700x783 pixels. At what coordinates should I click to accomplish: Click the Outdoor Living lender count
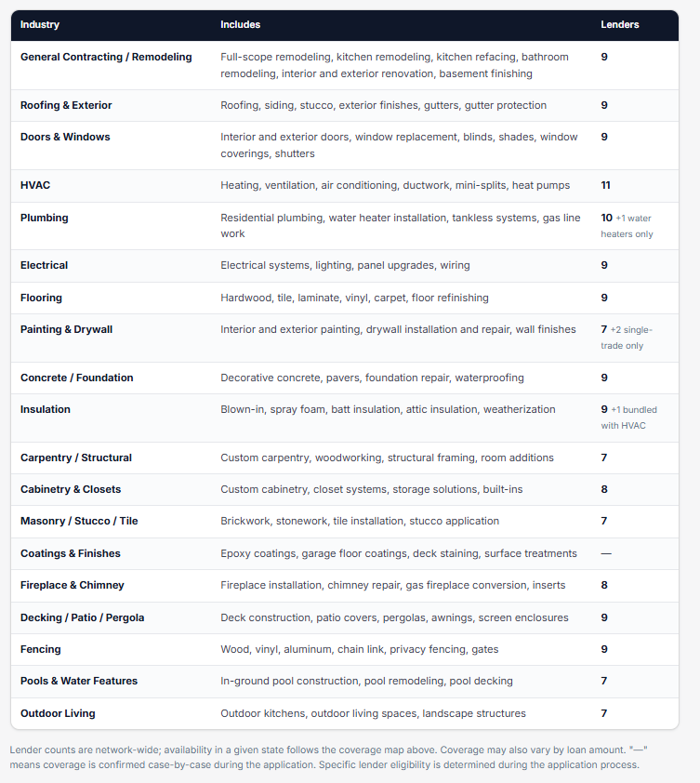[x=604, y=713]
